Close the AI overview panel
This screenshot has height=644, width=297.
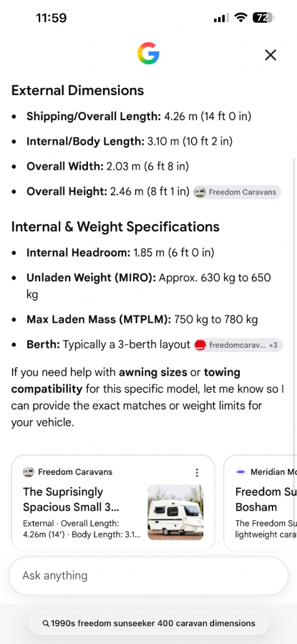point(271,55)
